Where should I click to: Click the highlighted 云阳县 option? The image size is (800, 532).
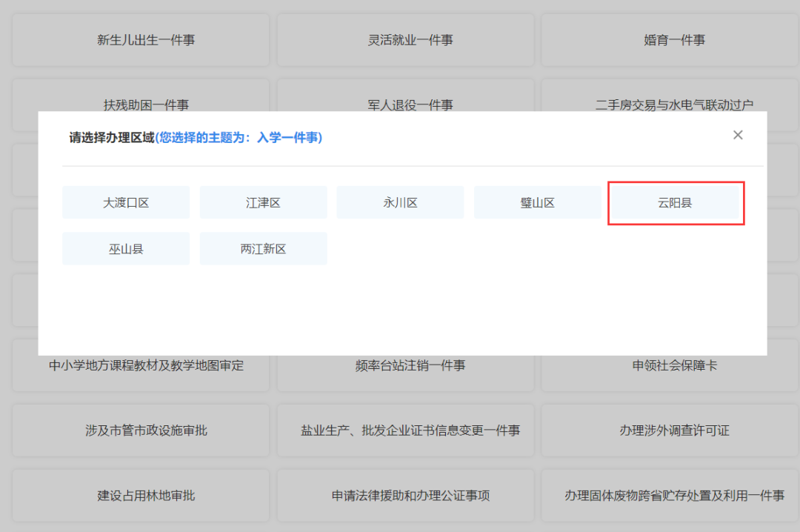(676, 202)
